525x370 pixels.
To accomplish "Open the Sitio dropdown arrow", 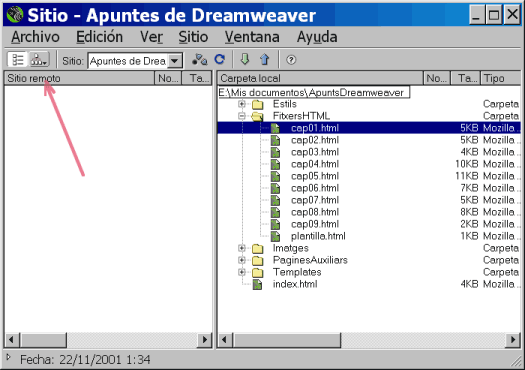I will click(175, 61).
